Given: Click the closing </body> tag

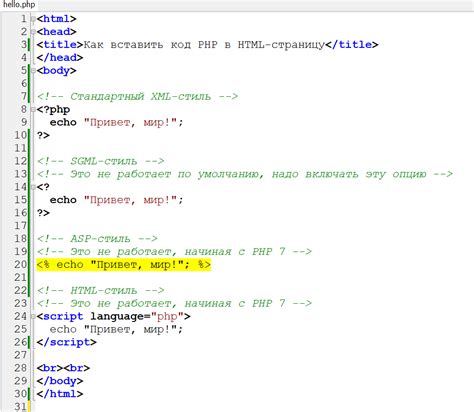Looking at the screenshot, I should click(x=60, y=381).
